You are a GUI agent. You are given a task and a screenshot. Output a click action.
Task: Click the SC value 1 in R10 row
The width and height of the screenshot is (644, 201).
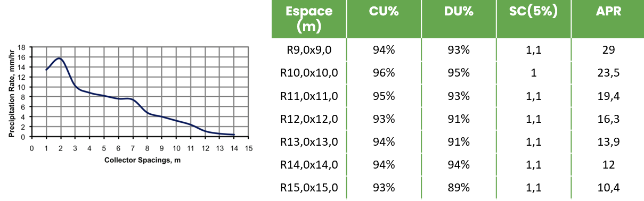pos(534,73)
